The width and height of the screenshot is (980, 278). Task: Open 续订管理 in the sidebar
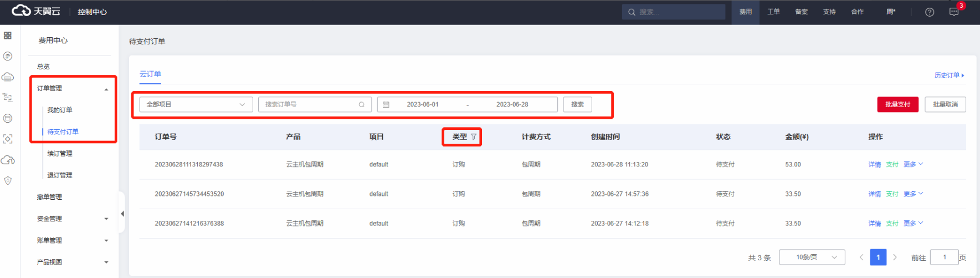click(60, 153)
